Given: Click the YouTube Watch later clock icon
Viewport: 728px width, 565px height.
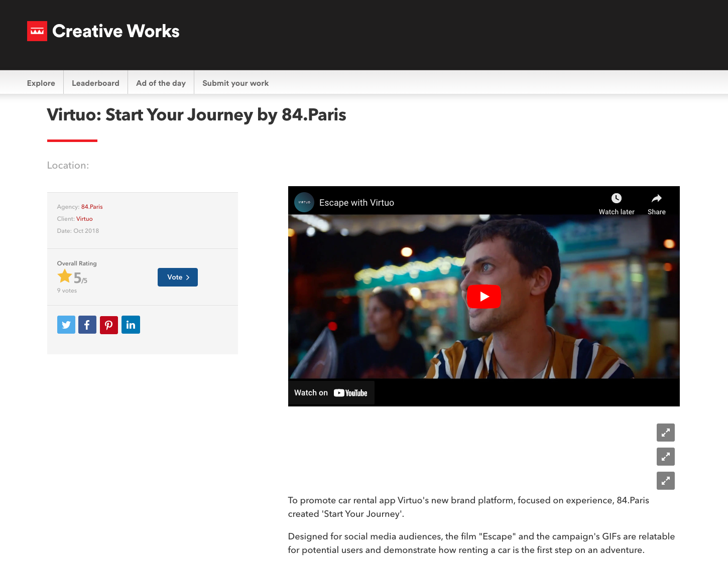Looking at the screenshot, I should [x=617, y=198].
